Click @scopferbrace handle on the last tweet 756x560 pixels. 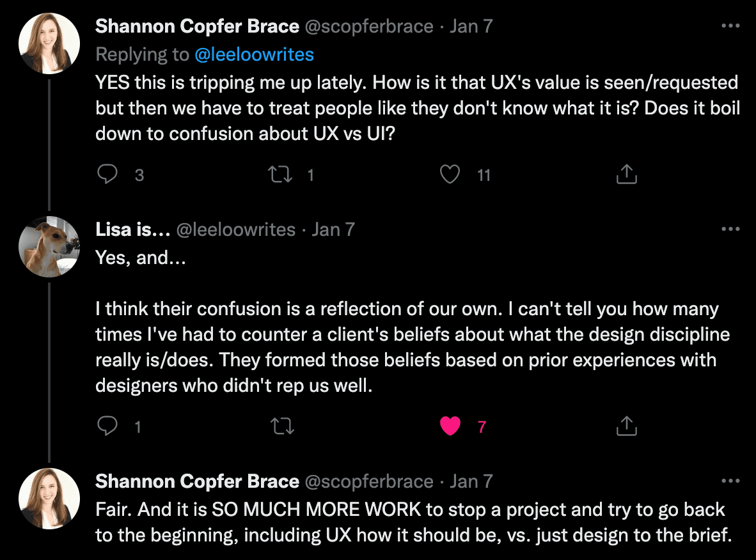click(369, 481)
